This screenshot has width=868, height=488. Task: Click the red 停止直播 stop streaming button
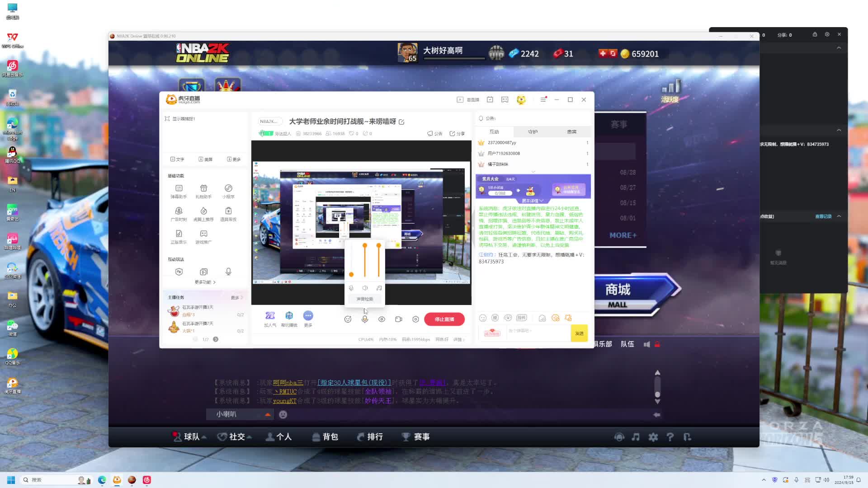pyautogui.click(x=444, y=319)
